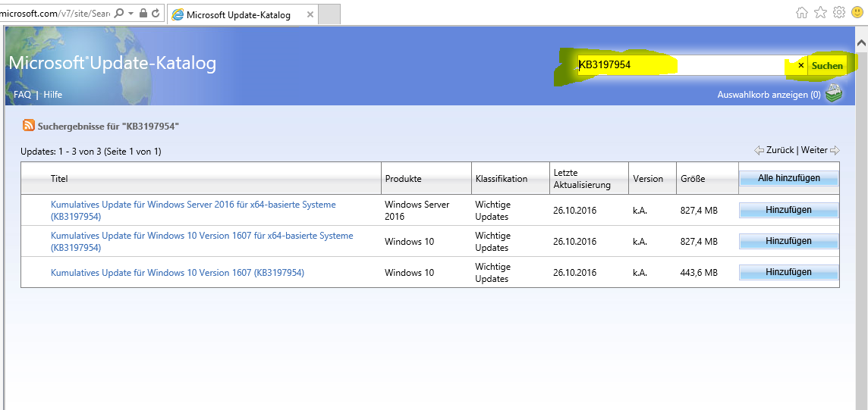Select the Microsoft Update-Katalog browser tab
Viewport: 868px width, 410px height.
243,15
